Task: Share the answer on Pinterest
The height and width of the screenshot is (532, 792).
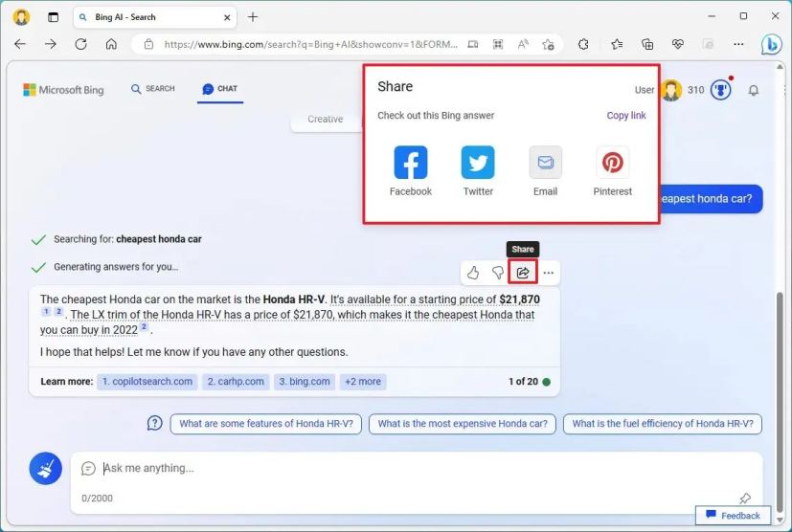Action: [x=612, y=163]
